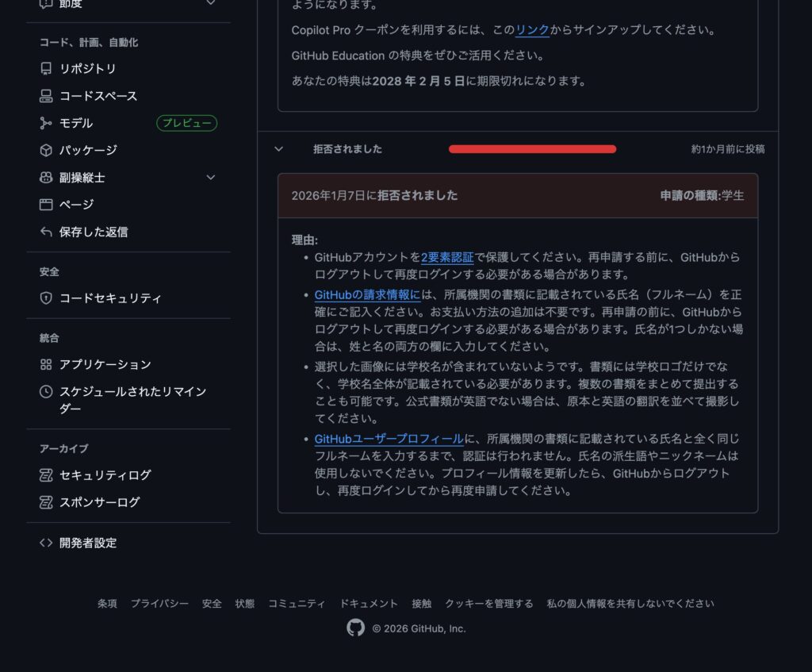The width and height of the screenshot is (812, 672).
Task: Click the ページ pages icon
Action: pos(46,205)
